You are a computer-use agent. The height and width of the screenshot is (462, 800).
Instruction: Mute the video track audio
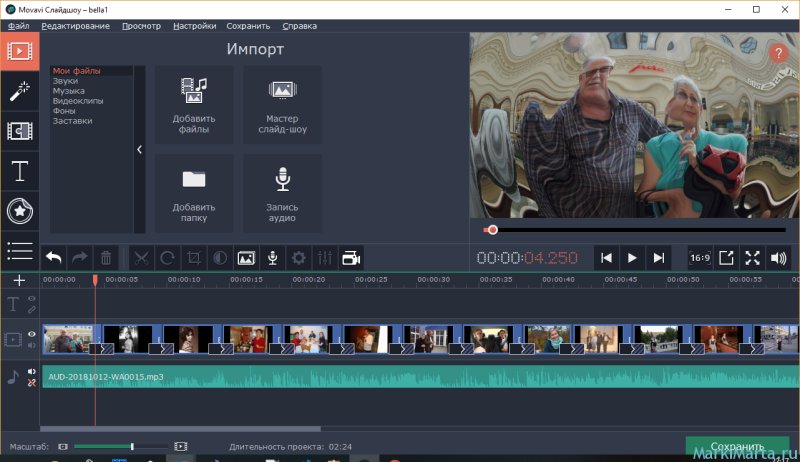pos(32,345)
